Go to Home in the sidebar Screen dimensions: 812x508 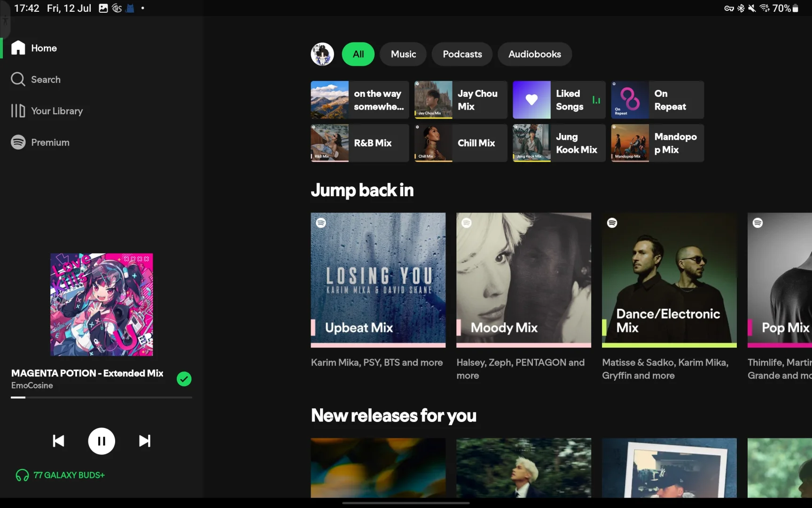[44, 48]
